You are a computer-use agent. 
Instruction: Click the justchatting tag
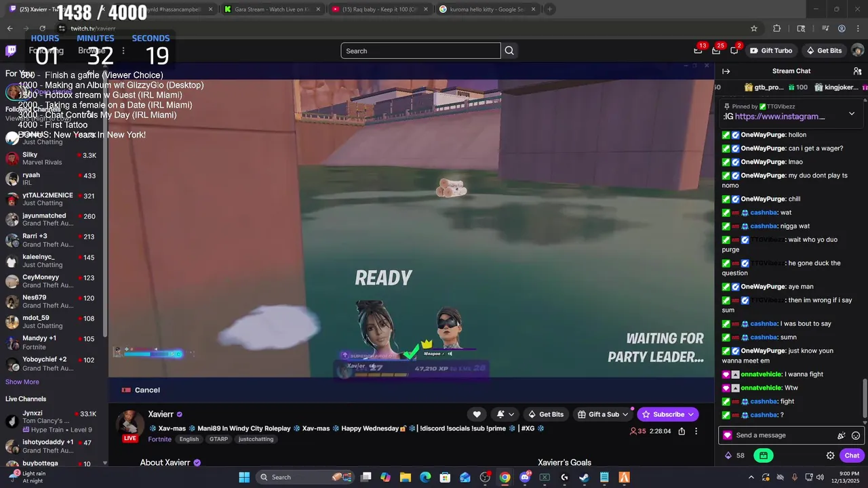[256, 439]
